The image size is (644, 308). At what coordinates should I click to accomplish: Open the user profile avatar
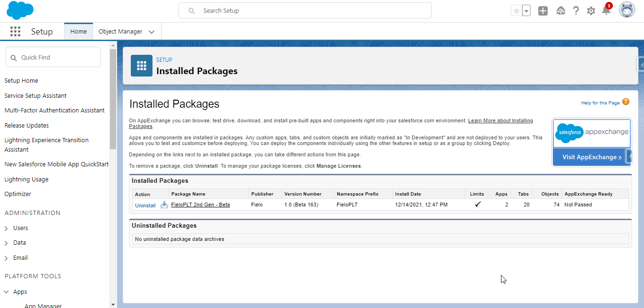click(627, 10)
